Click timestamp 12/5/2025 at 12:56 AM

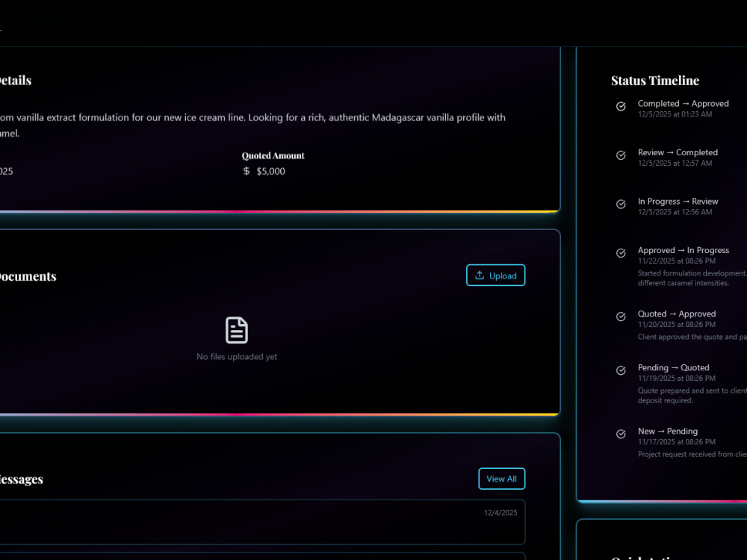click(x=675, y=212)
